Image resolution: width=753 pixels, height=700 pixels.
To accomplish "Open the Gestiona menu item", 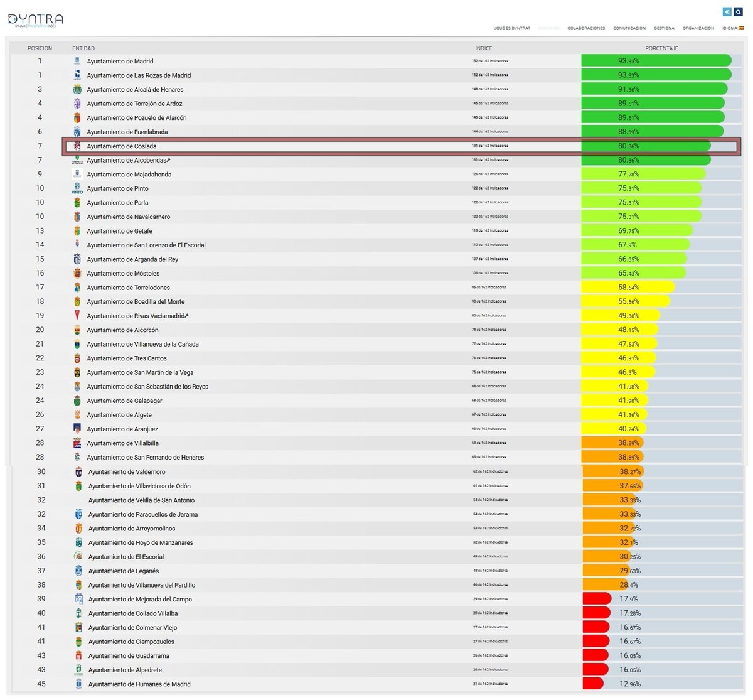I will [x=664, y=28].
